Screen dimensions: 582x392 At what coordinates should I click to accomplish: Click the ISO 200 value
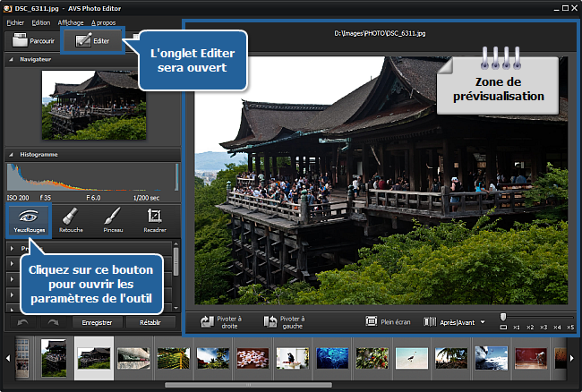coord(18,198)
